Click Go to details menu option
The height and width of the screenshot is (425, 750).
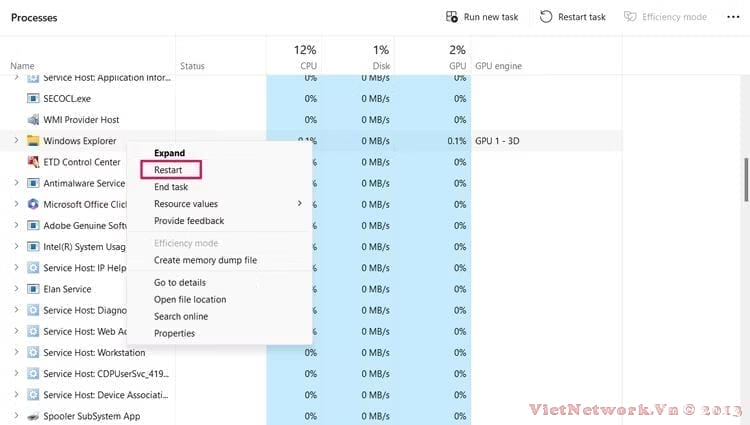pos(180,283)
